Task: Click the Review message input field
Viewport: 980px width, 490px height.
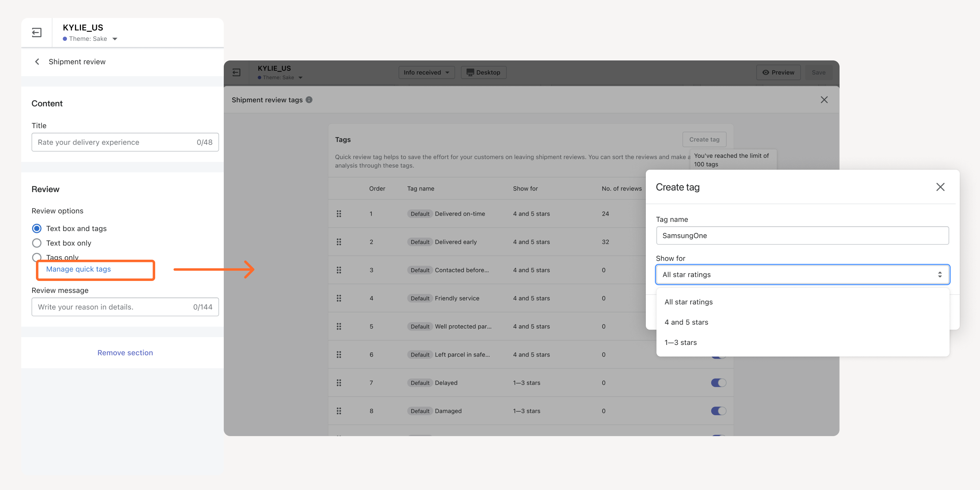Action: pos(125,307)
